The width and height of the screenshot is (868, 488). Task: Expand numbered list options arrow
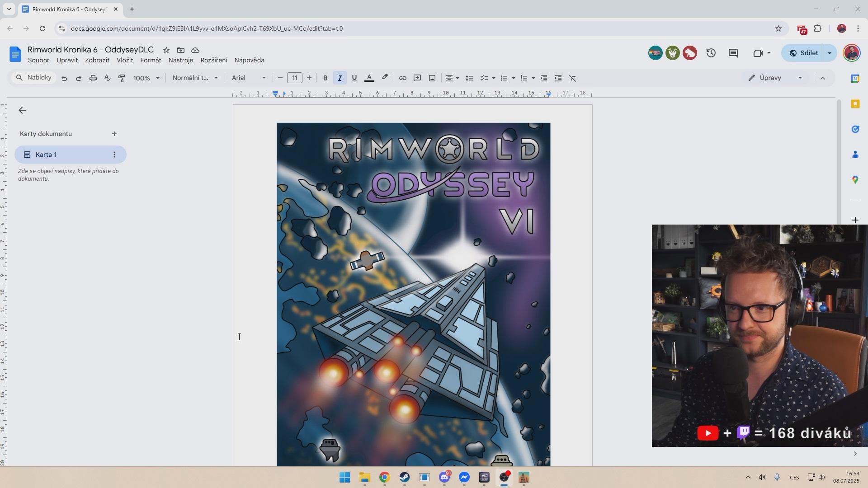coord(533,78)
